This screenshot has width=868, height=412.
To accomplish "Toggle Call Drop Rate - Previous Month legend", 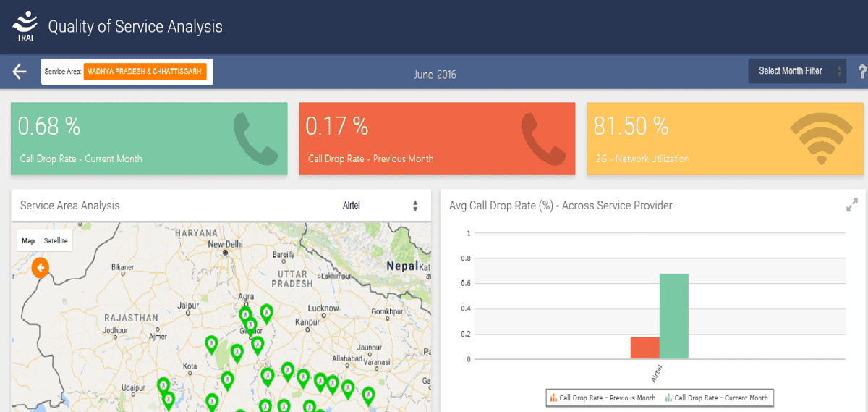I will click(x=603, y=398).
